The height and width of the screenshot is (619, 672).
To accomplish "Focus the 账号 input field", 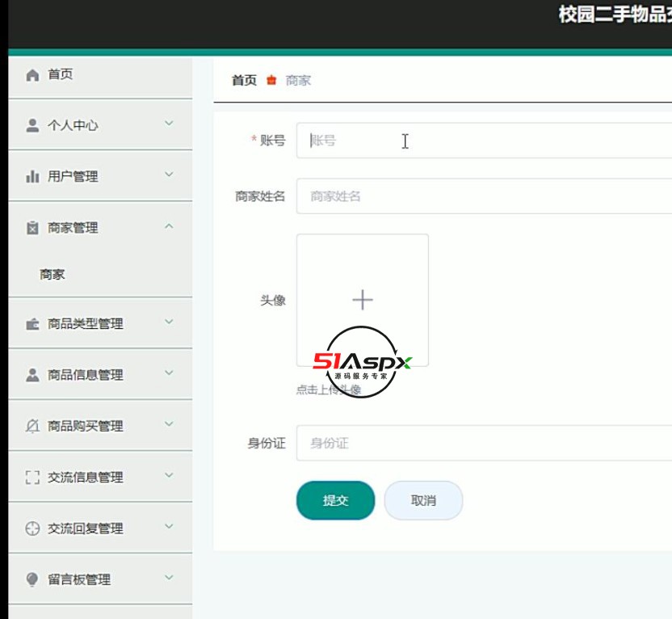I will (485, 140).
